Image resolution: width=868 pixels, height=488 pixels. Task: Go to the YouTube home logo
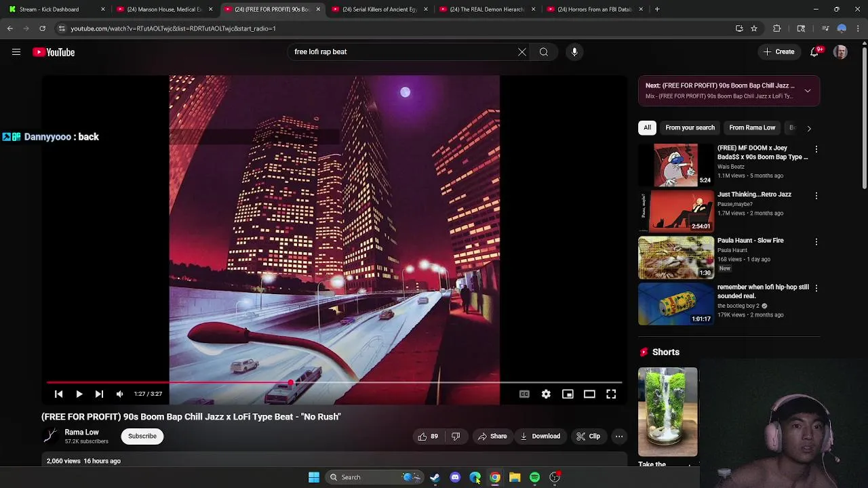pos(54,52)
